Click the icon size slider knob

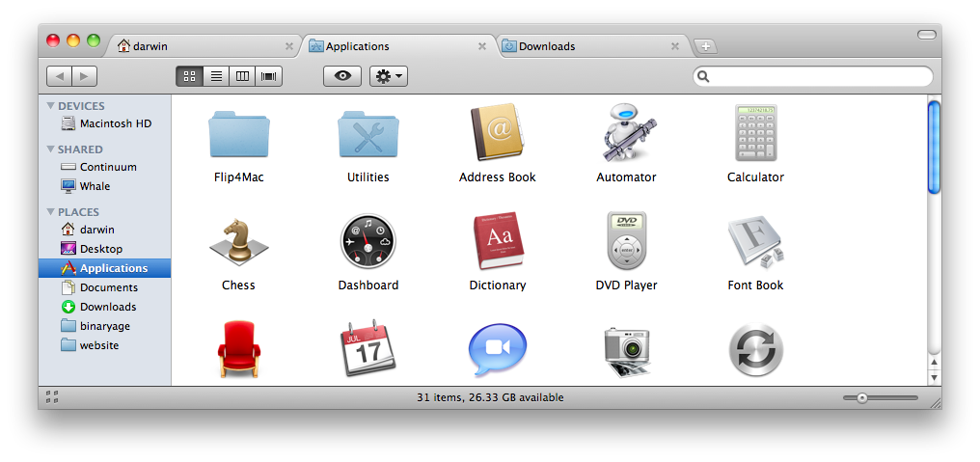(x=862, y=397)
